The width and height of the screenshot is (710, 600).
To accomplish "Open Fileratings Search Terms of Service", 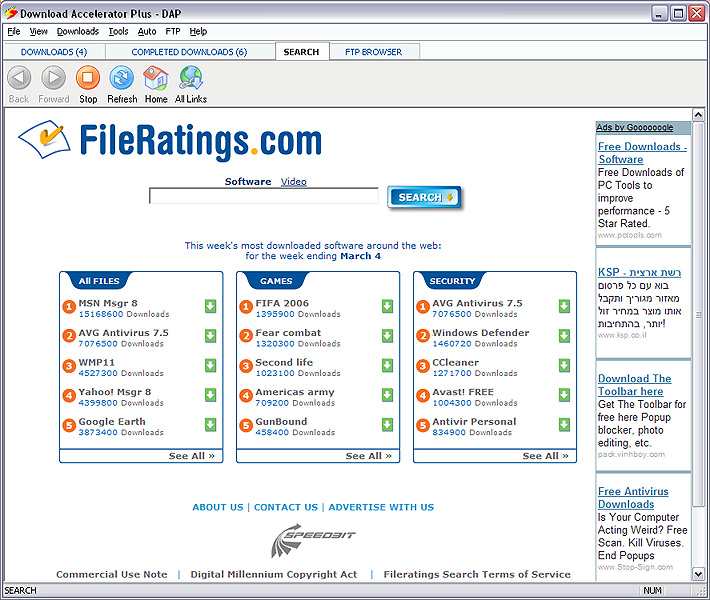I will pyautogui.click(x=477, y=574).
